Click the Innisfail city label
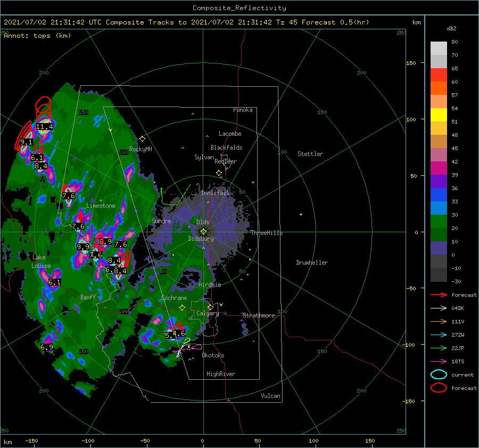 [x=215, y=193]
